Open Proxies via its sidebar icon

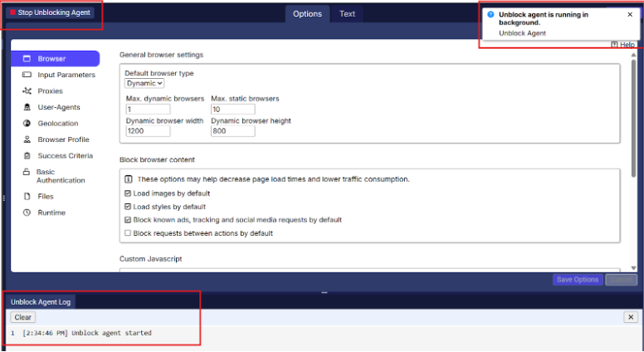click(27, 91)
